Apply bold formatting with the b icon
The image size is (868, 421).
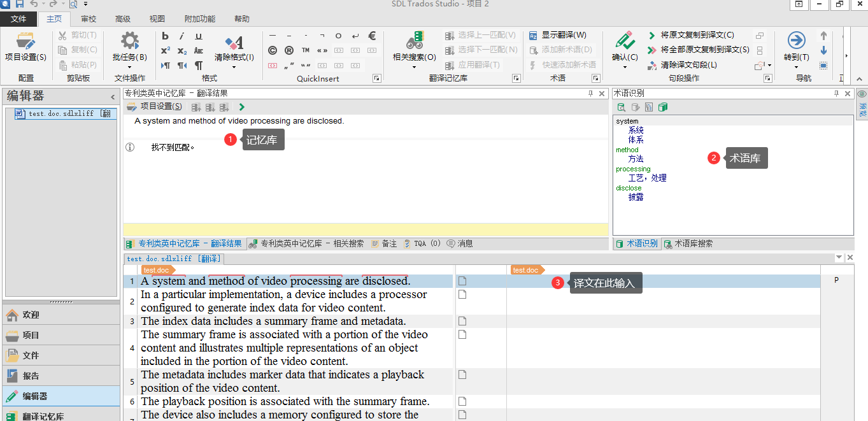(x=166, y=36)
